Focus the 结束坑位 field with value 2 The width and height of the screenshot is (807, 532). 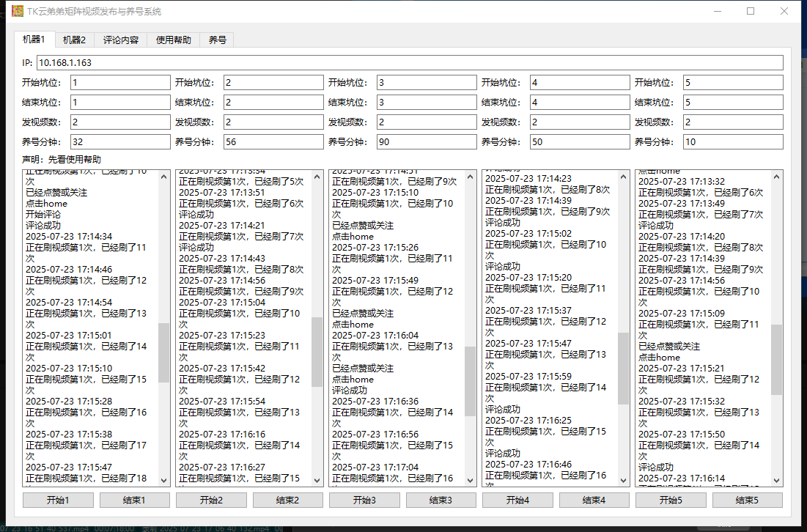[x=273, y=103]
